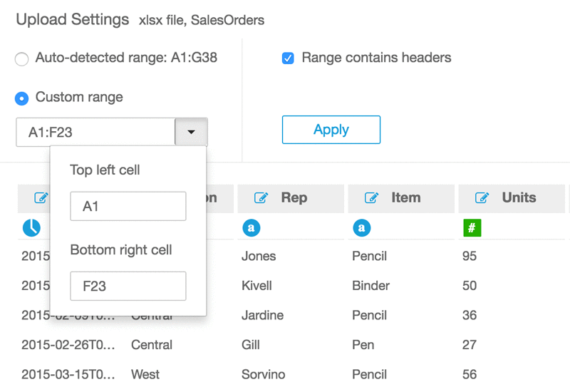This screenshot has height=392, width=570.
Task: Uncheck Range contains headers checkbox
Action: pyautogui.click(x=288, y=58)
